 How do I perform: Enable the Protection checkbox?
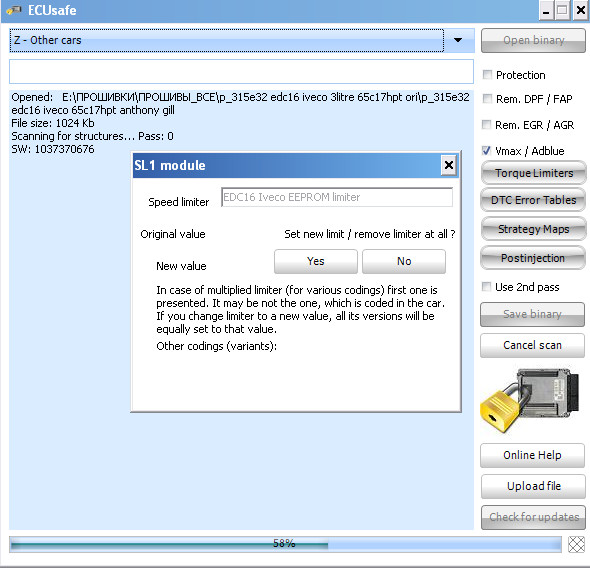click(x=487, y=74)
